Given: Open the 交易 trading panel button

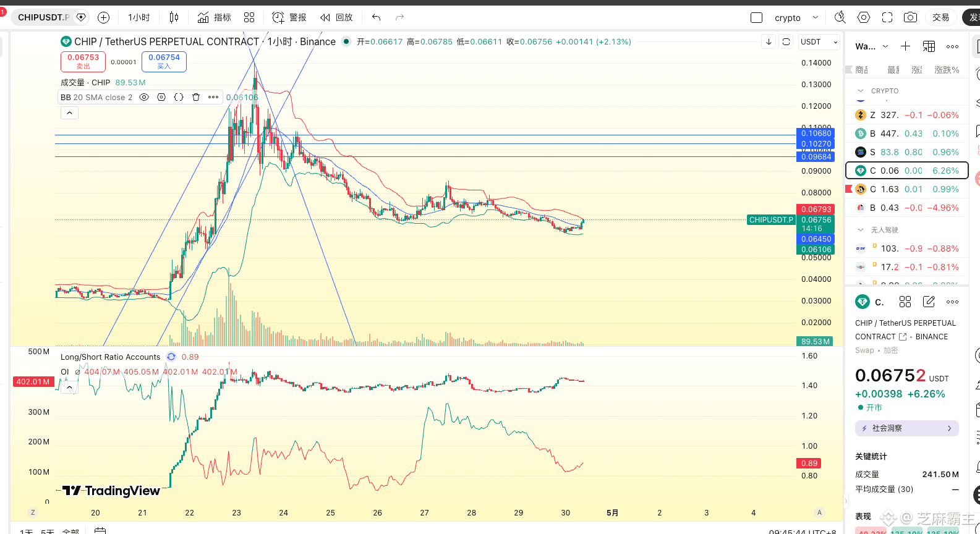Looking at the screenshot, I should click(x=941, y=17).
